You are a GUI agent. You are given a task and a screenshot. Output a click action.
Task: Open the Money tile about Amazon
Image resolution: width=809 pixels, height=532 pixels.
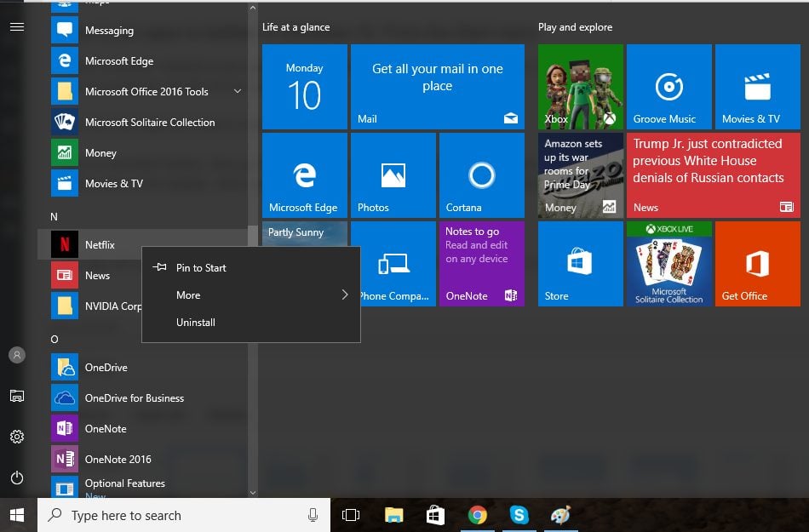pos(581,175)
